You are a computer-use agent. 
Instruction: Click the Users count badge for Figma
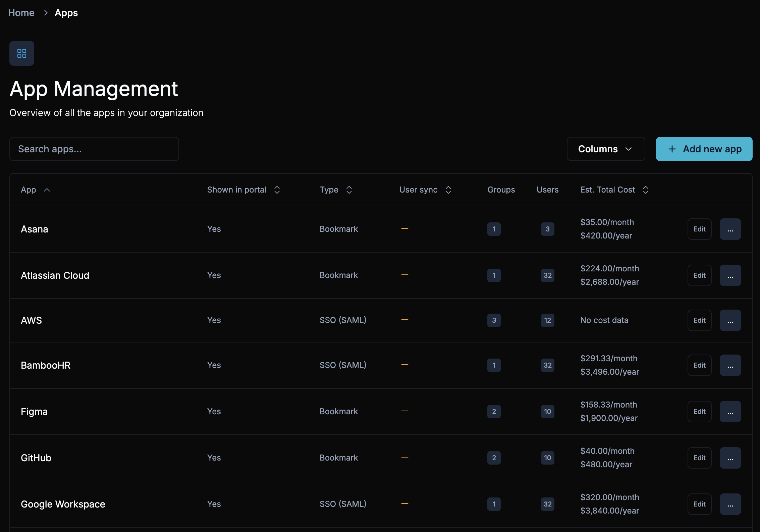(547, 411)
